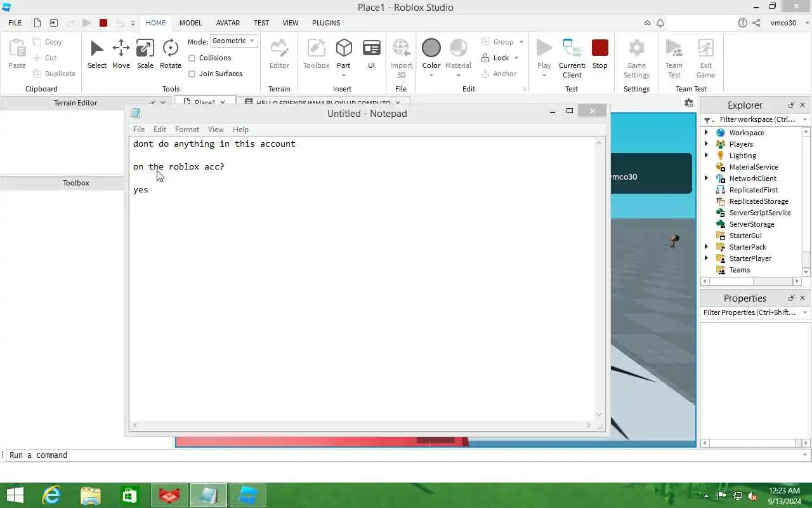
Task: Click the share icon next to username
Action: point(756,23)
